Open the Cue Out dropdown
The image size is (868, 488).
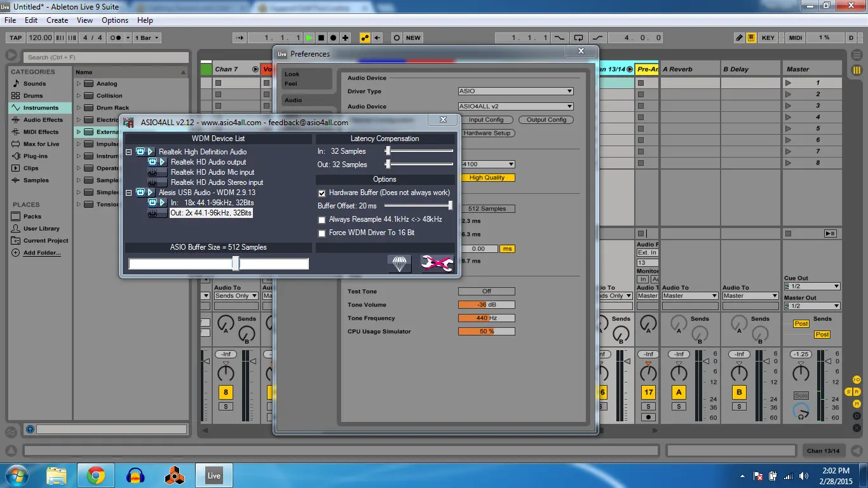[811, 286]
